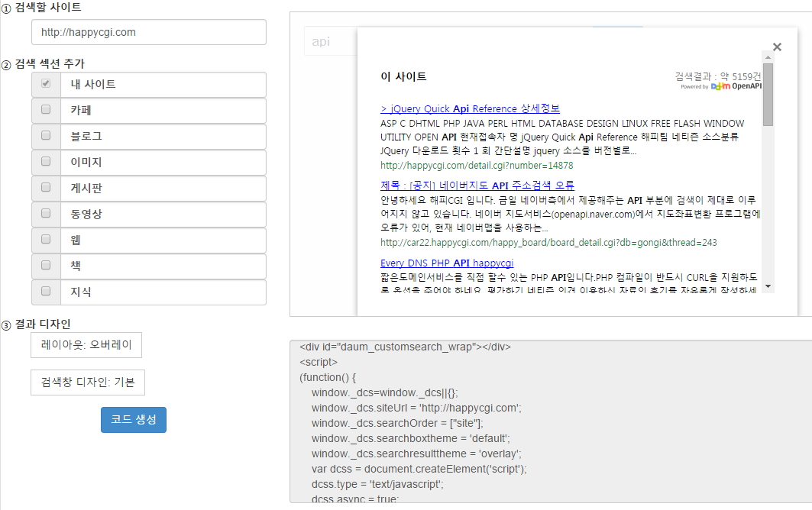Viewport: 812px width, 510px height.
Task: Open Every DNS PHP API happycgi link
Action: [446, 263]
